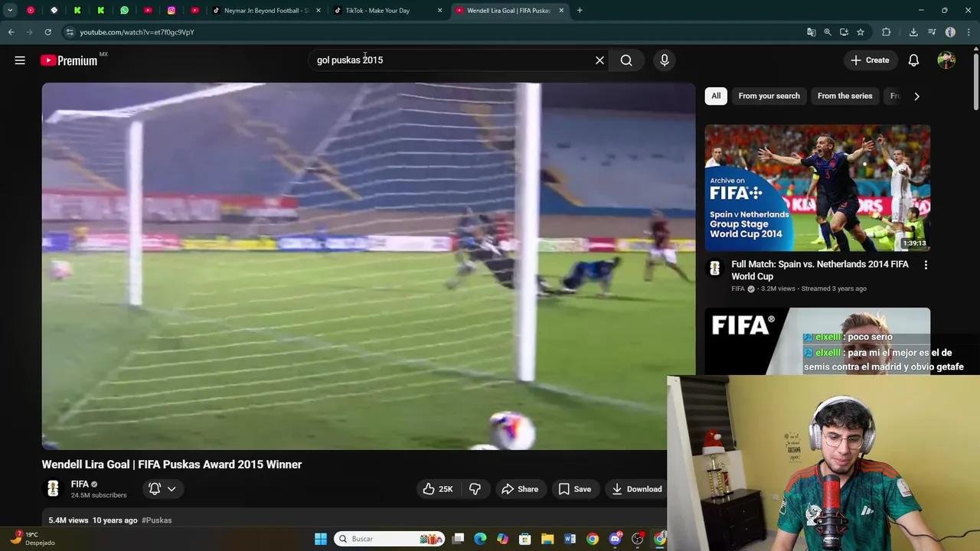Screen dimensions: 980x551
Task: Select the From the series chip
Action: point(844,96)
